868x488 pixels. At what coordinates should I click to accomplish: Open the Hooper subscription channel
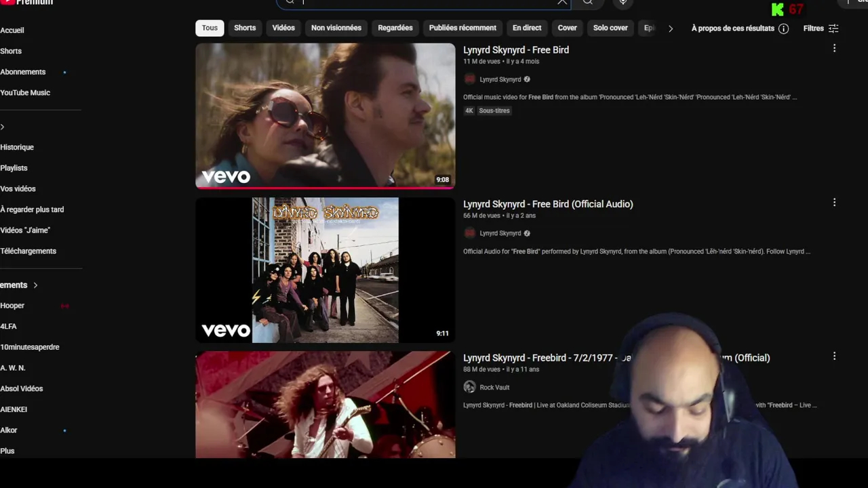[12, 306]
